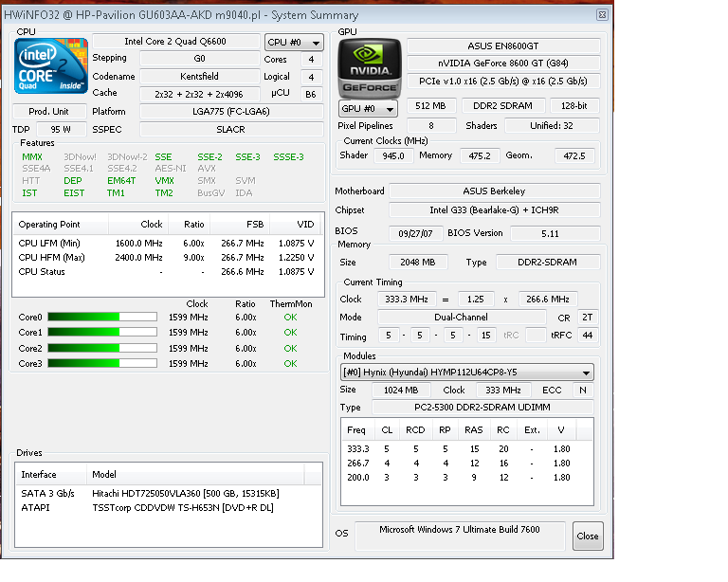Click the Shader clock 945.0 value
This screenshot has height=582, width=728.
(x=393, y=156)
